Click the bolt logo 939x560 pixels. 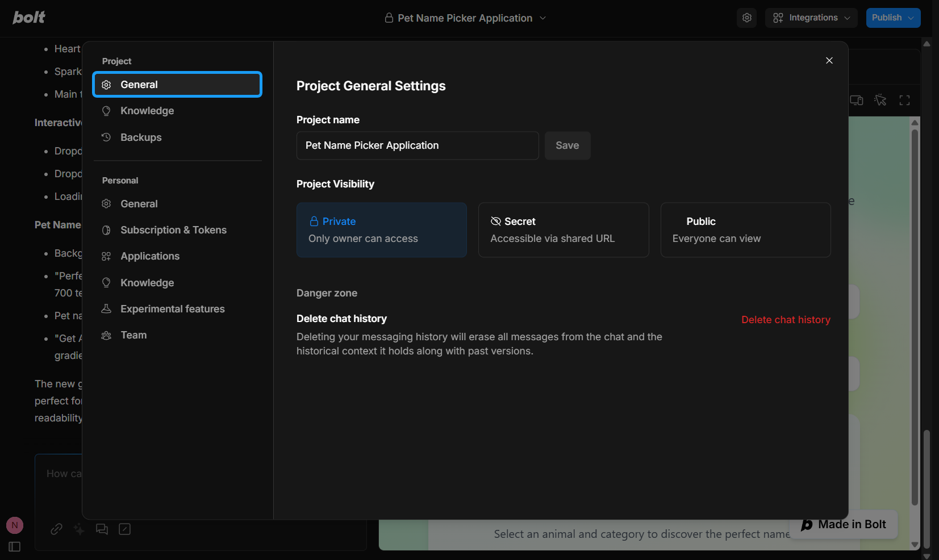point(29,18)
